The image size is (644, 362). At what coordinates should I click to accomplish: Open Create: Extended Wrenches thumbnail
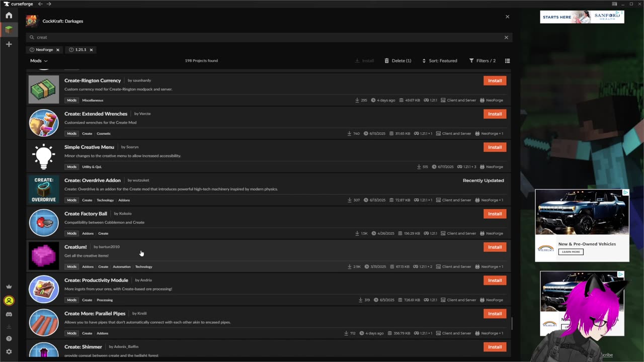[x=44, y=123]
